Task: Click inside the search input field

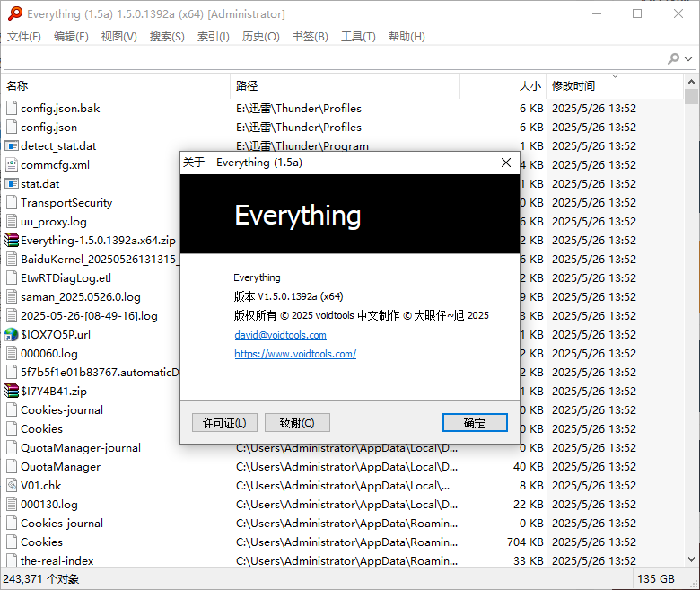Action: tap(332, 58)
